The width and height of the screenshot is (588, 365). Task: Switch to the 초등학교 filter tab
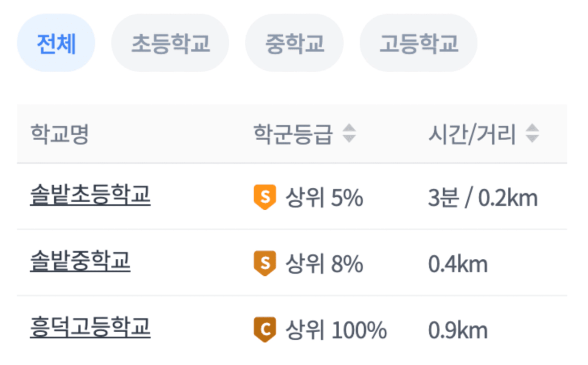pos(170,43)
